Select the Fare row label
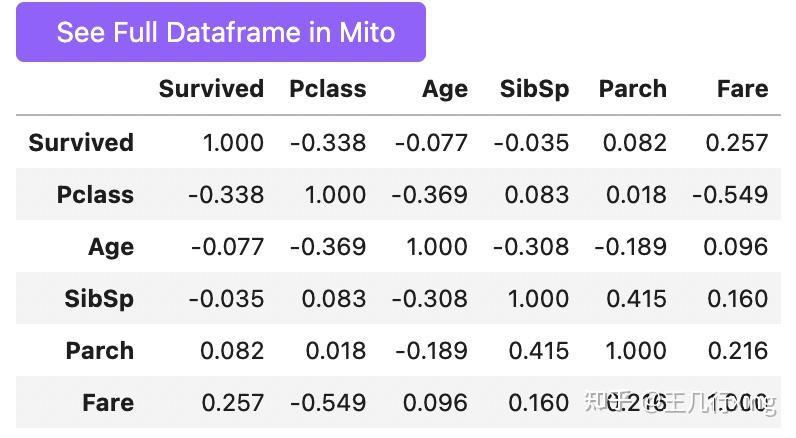The height and width of the screenshot is (438, 796). pos(108,403)
